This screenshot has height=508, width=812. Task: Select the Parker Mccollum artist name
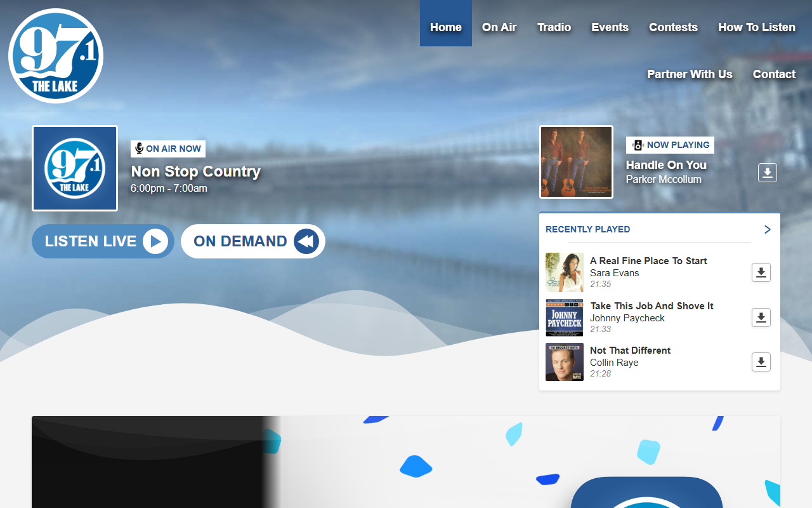pyautogui.click(x=664, y=180)
